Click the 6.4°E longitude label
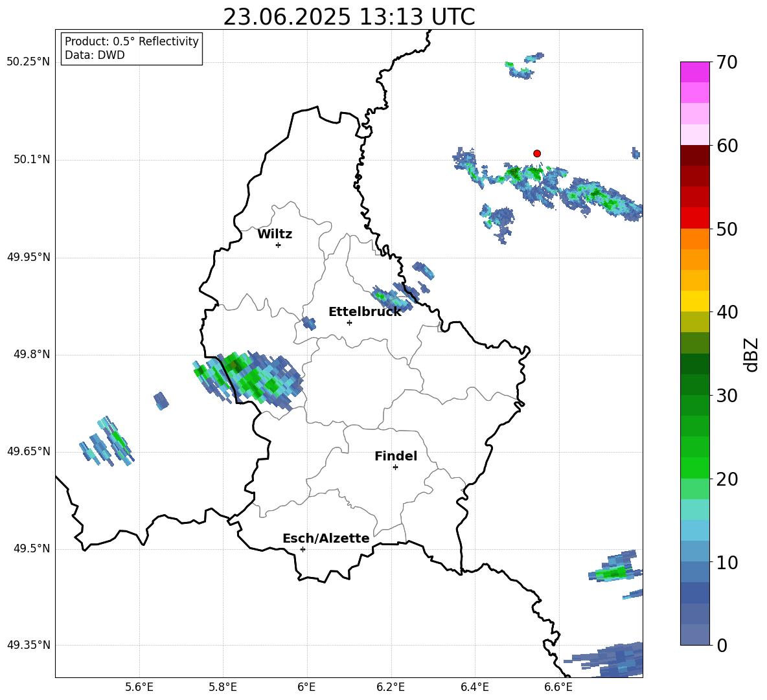Viewport: 767px width, 700px height. (x=474, y=687)
